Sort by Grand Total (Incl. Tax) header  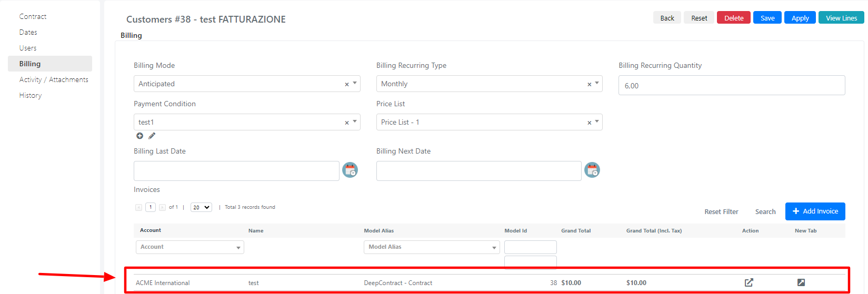coord(654,231)
